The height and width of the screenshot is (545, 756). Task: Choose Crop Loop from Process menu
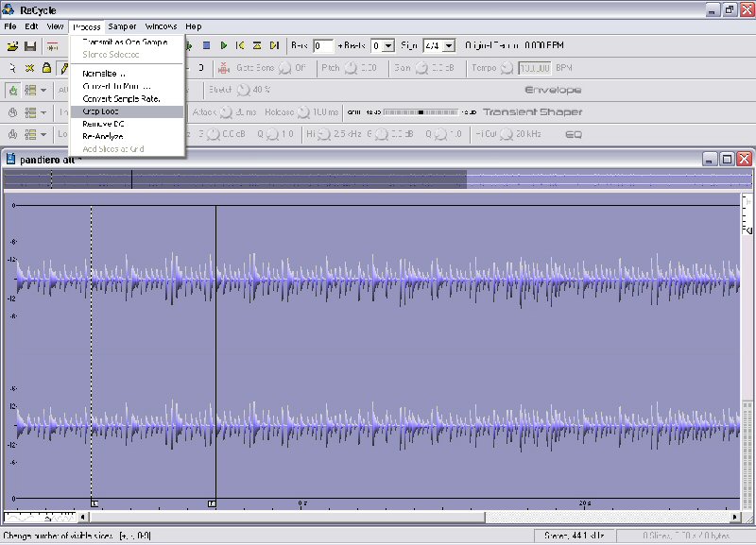tap(101, 111)
